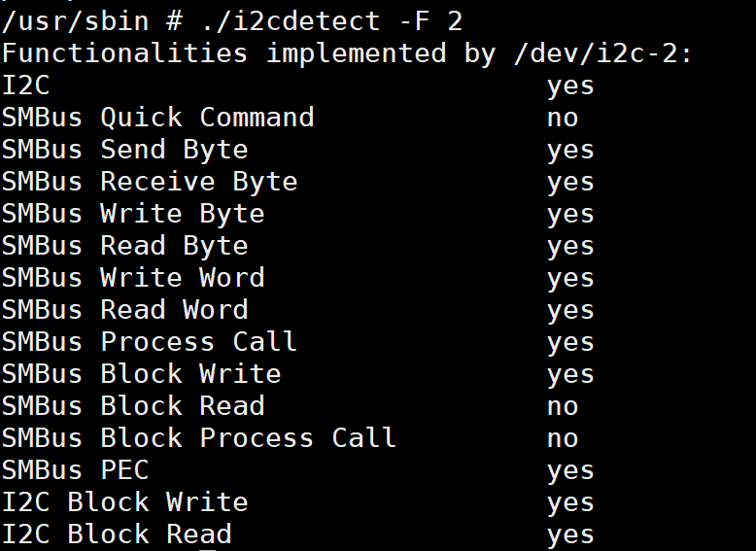Select the 'no' value for Quick Command
Image resolution: width=756 pixels, height=551 pixels.
(563, 119)
